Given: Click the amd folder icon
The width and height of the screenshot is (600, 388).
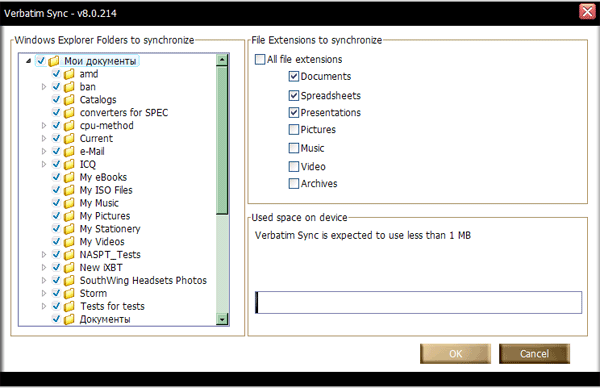Looking at the screenshot, I should point(69,74).
